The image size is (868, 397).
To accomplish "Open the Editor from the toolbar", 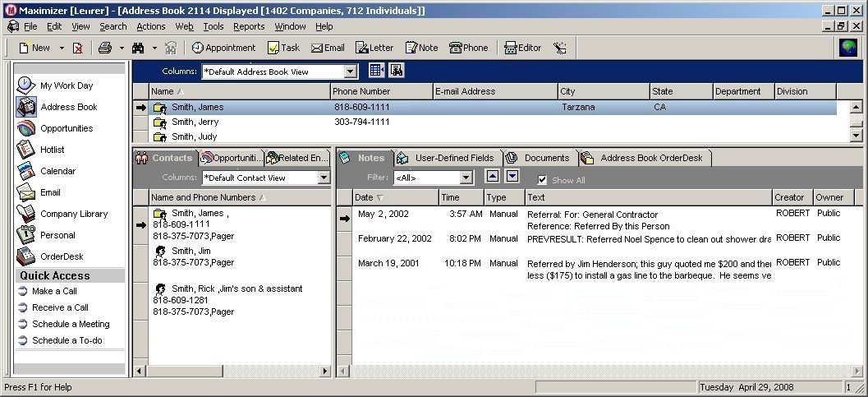I will [522, 48].
